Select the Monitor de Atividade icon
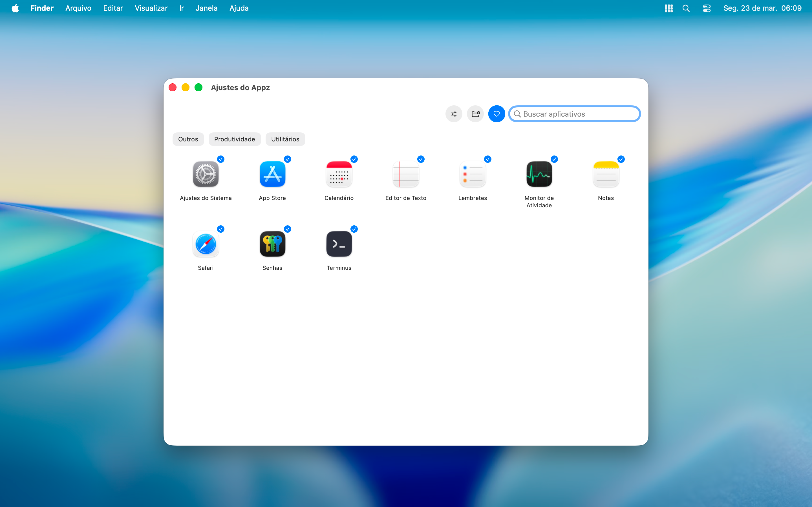This screenshot has height=507, width=812. pos(539,174)
